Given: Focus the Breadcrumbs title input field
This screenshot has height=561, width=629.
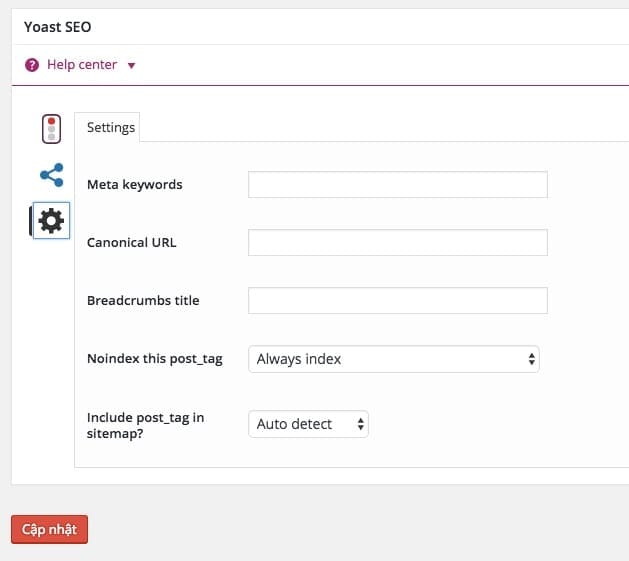Looking at the screenshot, I should point(398,301).
